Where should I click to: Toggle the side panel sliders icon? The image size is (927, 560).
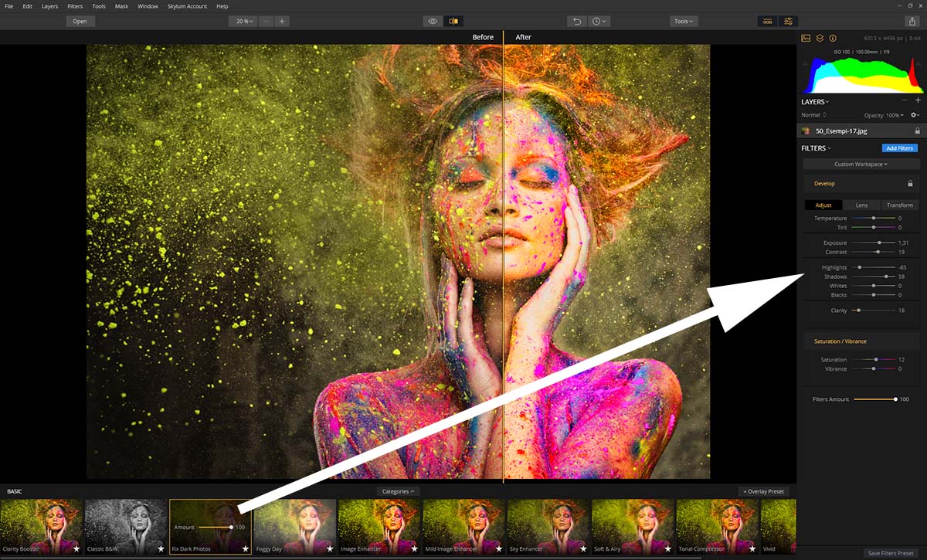coord(789,22)
